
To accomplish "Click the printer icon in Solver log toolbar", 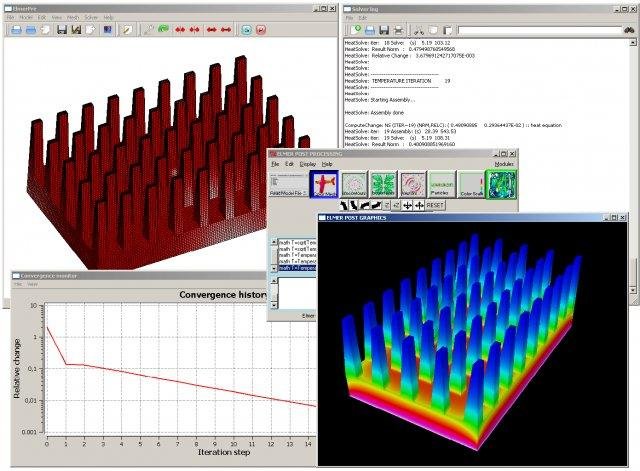I will pyautogui.click(x=400, y=30).
